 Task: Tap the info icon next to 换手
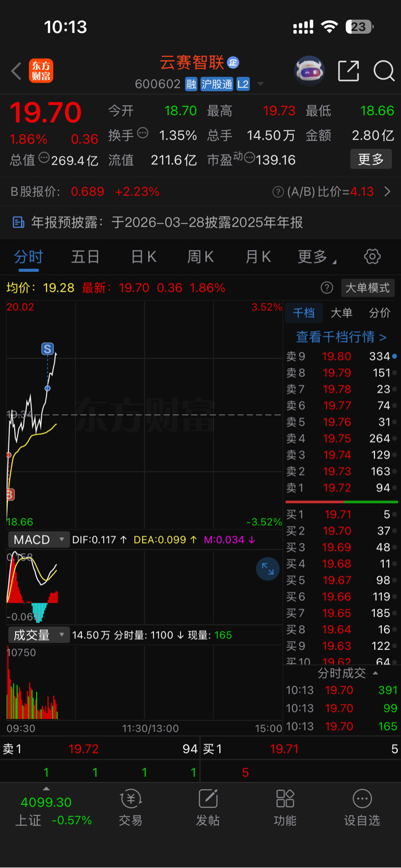tap(143, 133)
